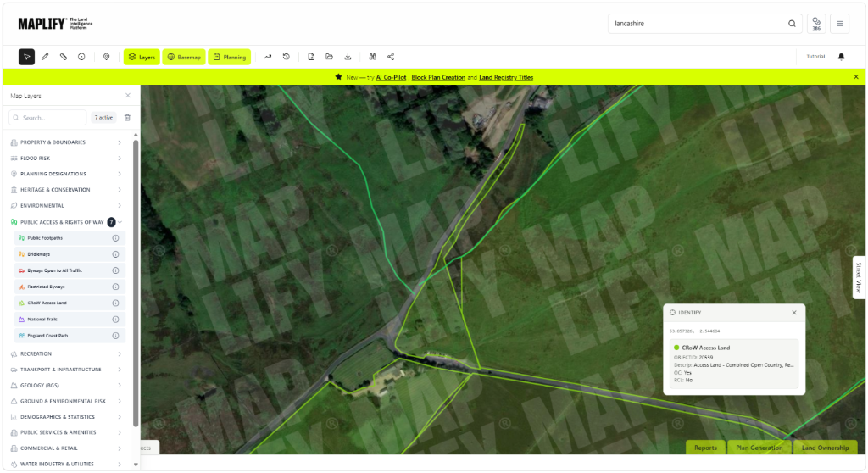
Task: Show info for Public Footpaths layer
Action: pyautogui.click(x=115, y=238)
